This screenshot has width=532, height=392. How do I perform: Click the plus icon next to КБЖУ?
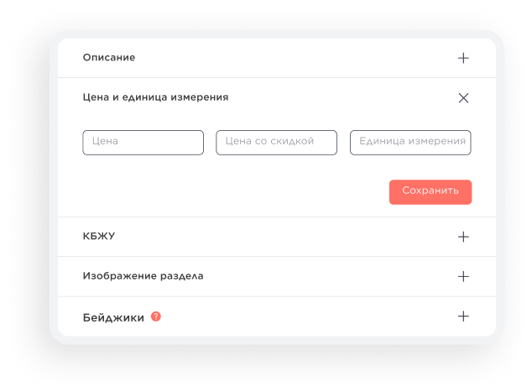point(463,237)
